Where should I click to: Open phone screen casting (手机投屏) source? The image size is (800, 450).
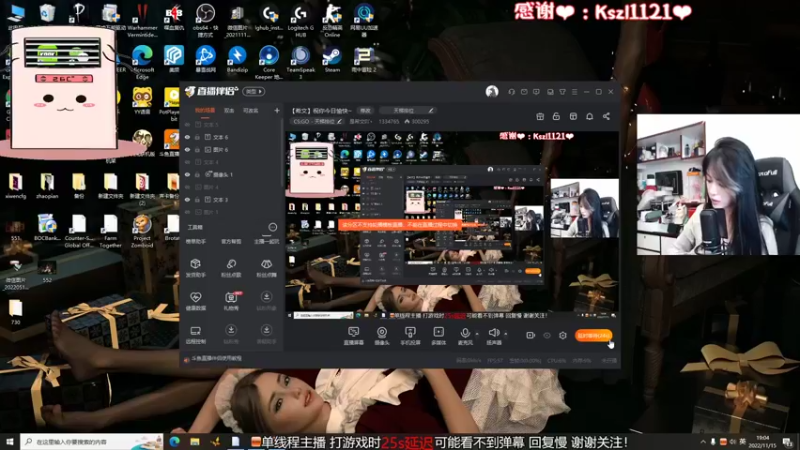tap(410, 336)
